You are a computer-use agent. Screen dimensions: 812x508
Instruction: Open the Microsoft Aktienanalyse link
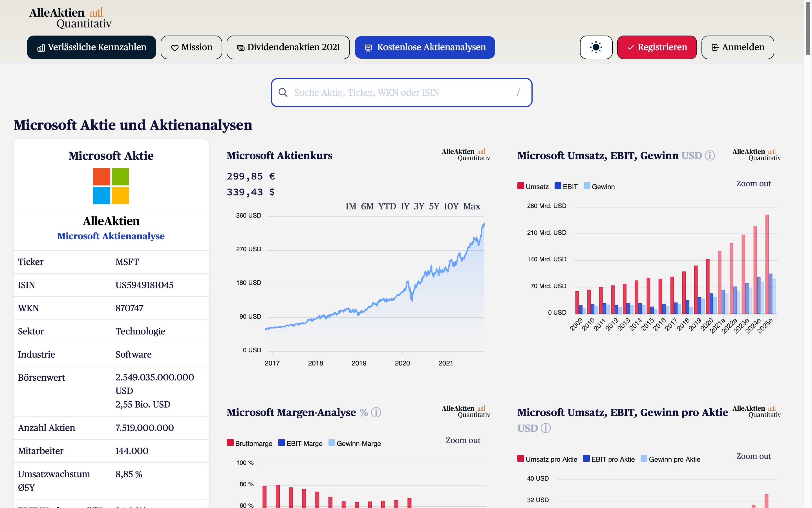tap(111, 236)
